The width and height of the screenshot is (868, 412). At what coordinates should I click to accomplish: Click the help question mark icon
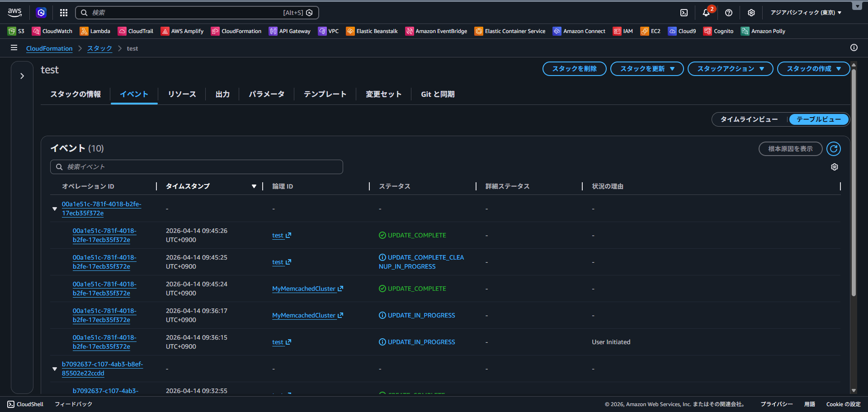click(x=729, y=13)
